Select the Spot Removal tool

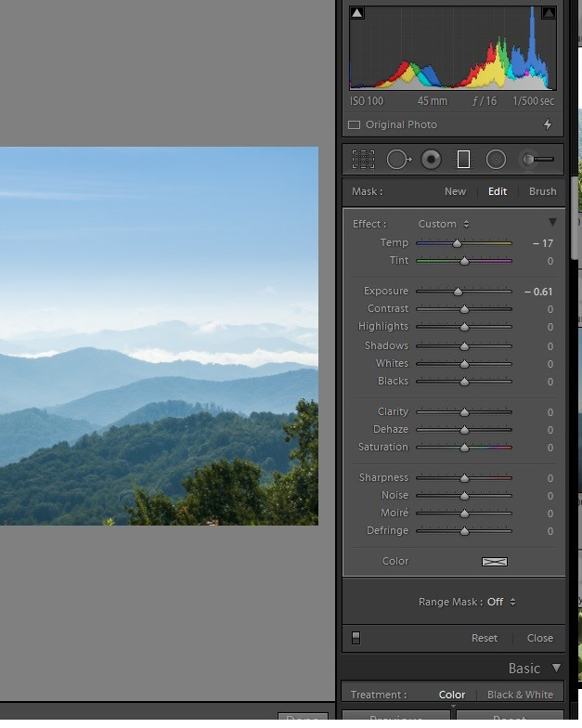pos(398,160)
